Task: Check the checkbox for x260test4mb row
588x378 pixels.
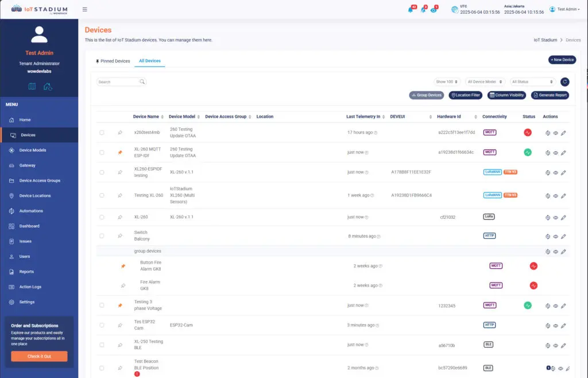Action: tap(102, 133)
